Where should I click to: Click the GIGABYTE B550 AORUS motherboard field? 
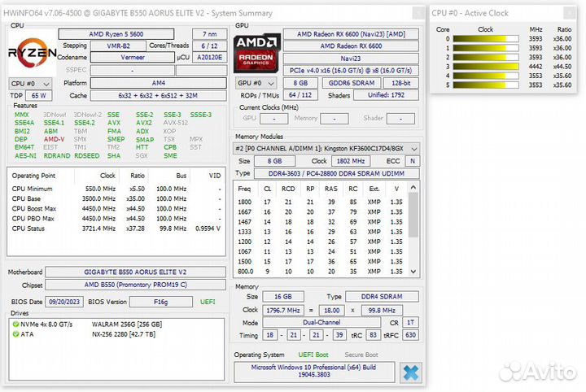135,272
